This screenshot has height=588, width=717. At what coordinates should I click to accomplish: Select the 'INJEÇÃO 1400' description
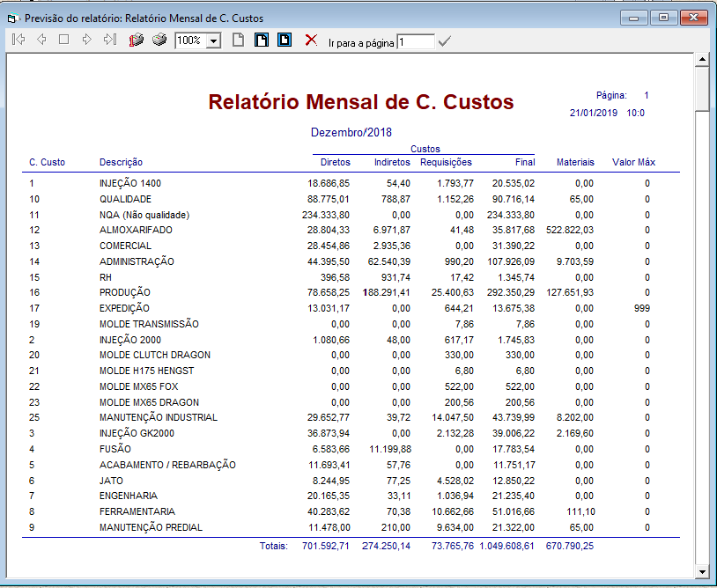[x=130, y=183]
